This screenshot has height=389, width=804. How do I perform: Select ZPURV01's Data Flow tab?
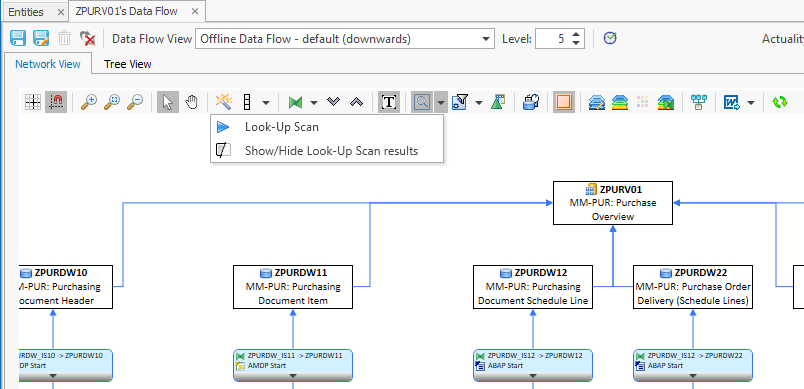coord(126,11)
